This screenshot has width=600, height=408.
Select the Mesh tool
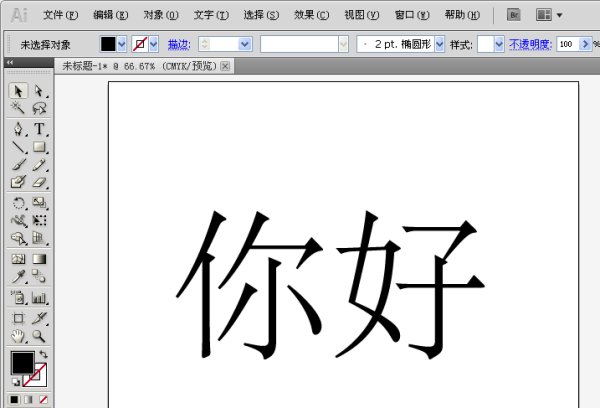click(x=18, y=259)
